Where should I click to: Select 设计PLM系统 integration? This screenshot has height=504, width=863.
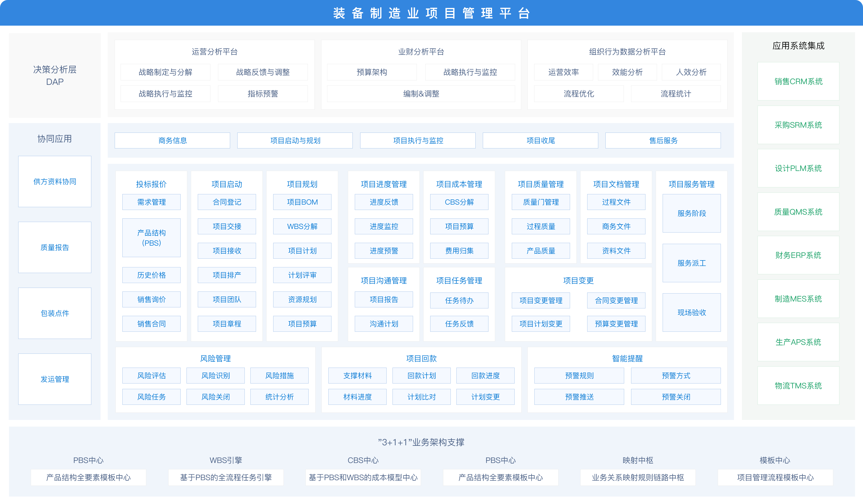pyautogui.click(x=798, y=168)
